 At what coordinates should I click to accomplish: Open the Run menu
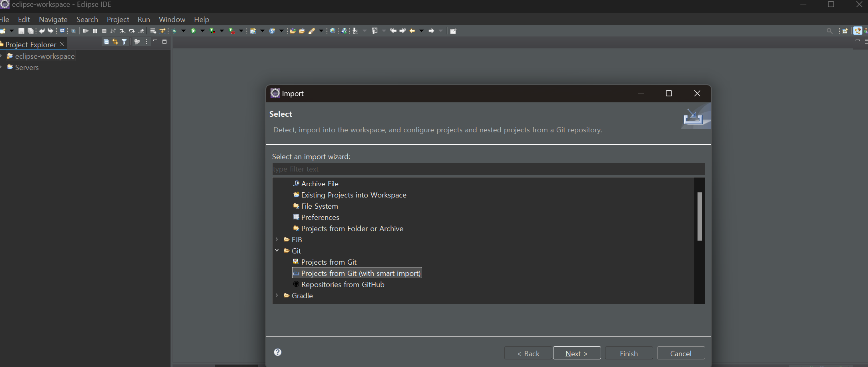coord(144,19)
